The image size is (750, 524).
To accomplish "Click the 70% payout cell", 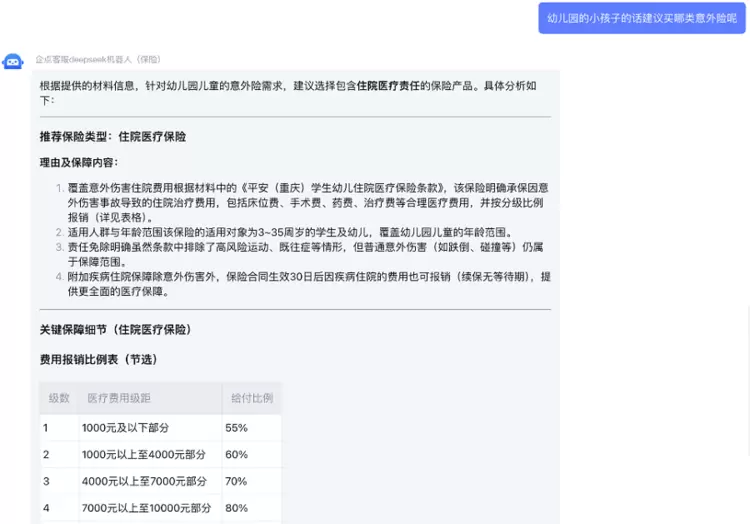I will point(237,482).
